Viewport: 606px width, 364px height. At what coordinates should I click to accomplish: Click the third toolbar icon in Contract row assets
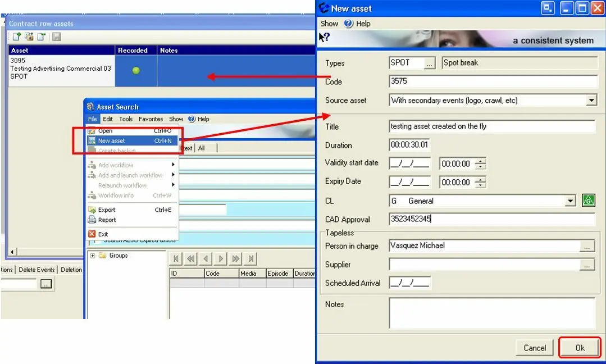[x=41, y=37]
